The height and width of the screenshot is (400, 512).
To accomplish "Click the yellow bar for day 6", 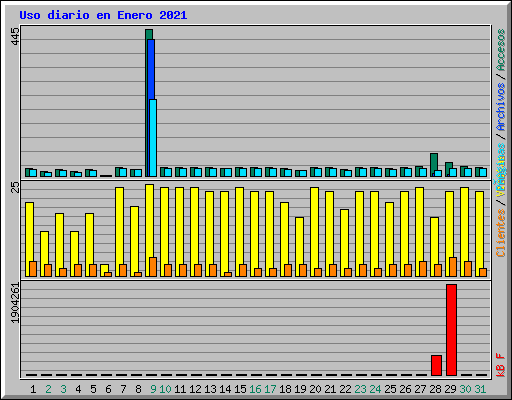I will tap(104, 270).
